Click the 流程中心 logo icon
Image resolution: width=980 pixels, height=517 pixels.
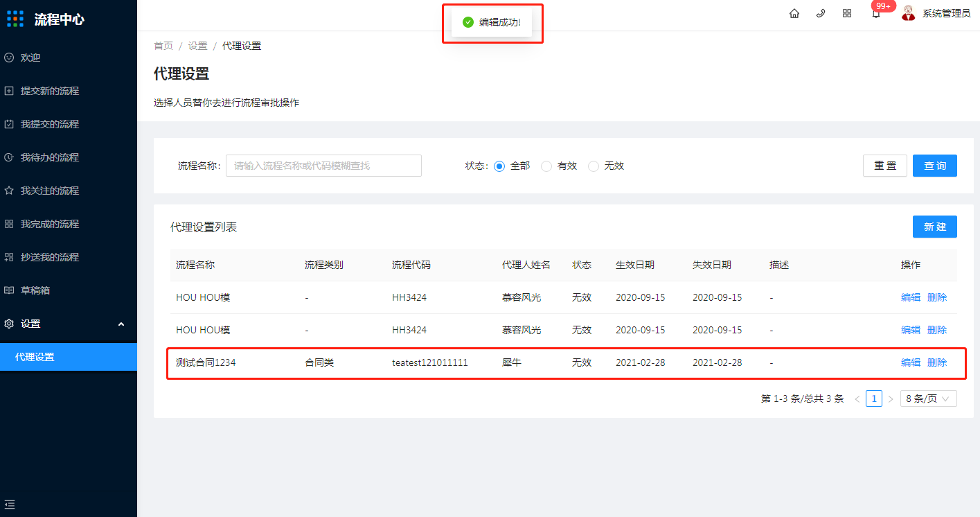pyautogui.click(x=15, y=19)
